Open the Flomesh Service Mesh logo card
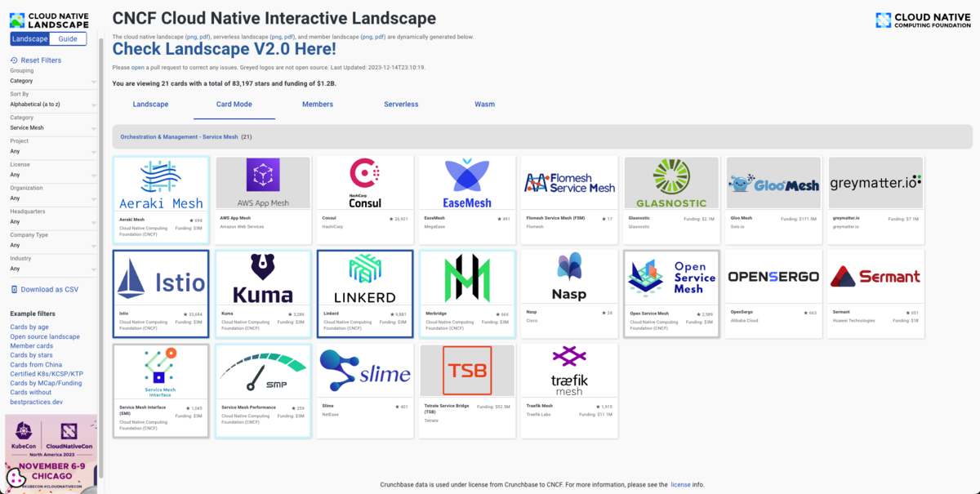The width and height of the screenshot is (980, 494). point(569,200)
